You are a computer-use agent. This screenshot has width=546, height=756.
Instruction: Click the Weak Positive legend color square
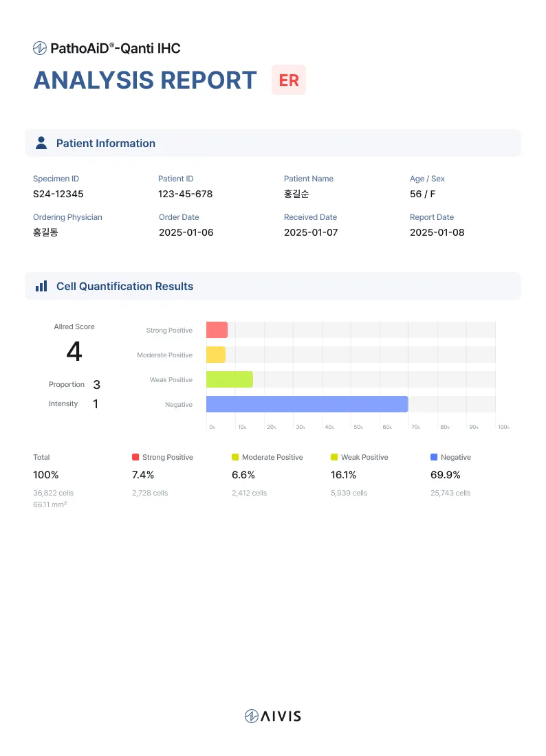[x=334, y=457]
